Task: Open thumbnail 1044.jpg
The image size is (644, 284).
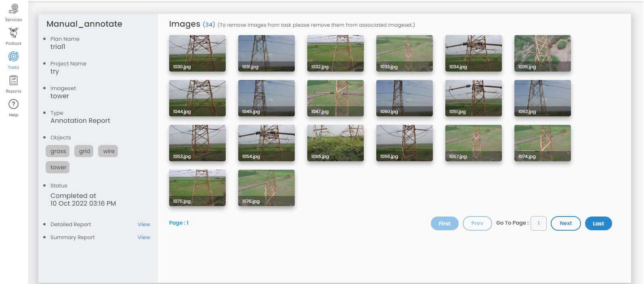Action: tap(197, 98)
